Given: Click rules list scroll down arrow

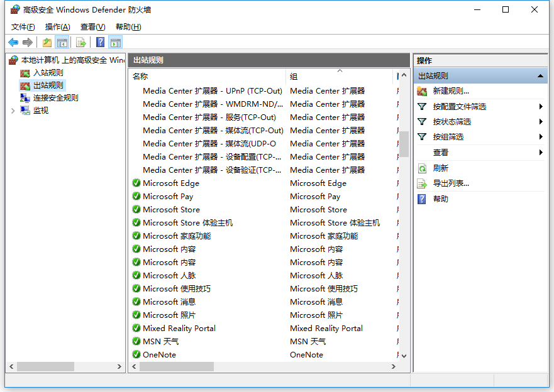Looking at the screenshot, I should 404,356.
